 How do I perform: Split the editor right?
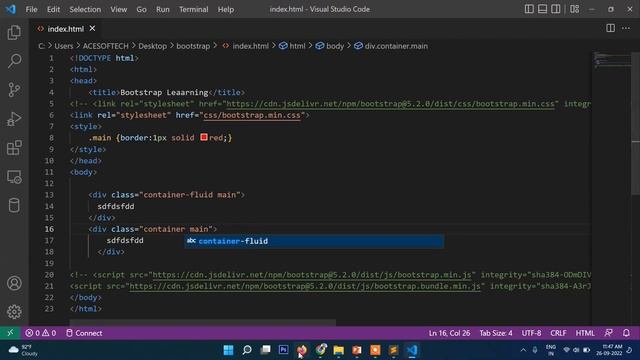[611, 28]
